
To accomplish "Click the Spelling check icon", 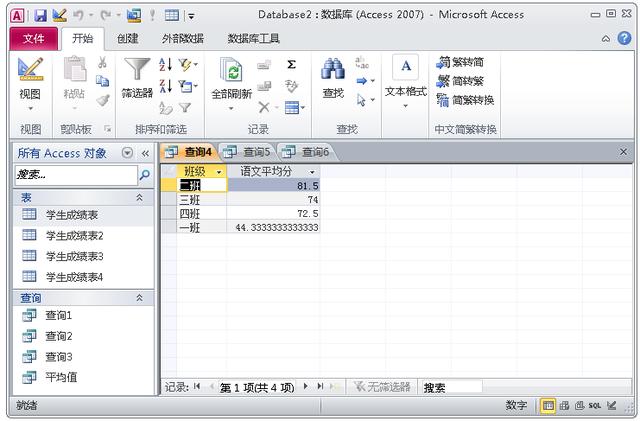I will coord(291,86).
